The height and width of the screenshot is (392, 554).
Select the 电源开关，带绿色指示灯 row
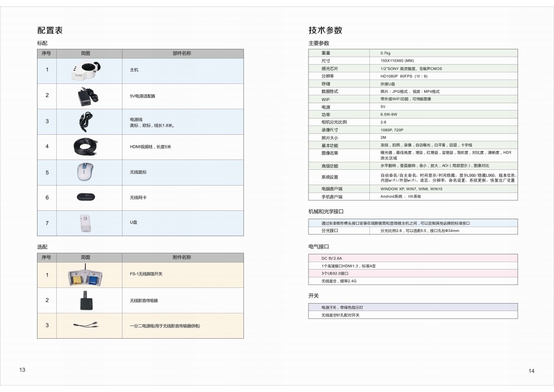(413, 307)
